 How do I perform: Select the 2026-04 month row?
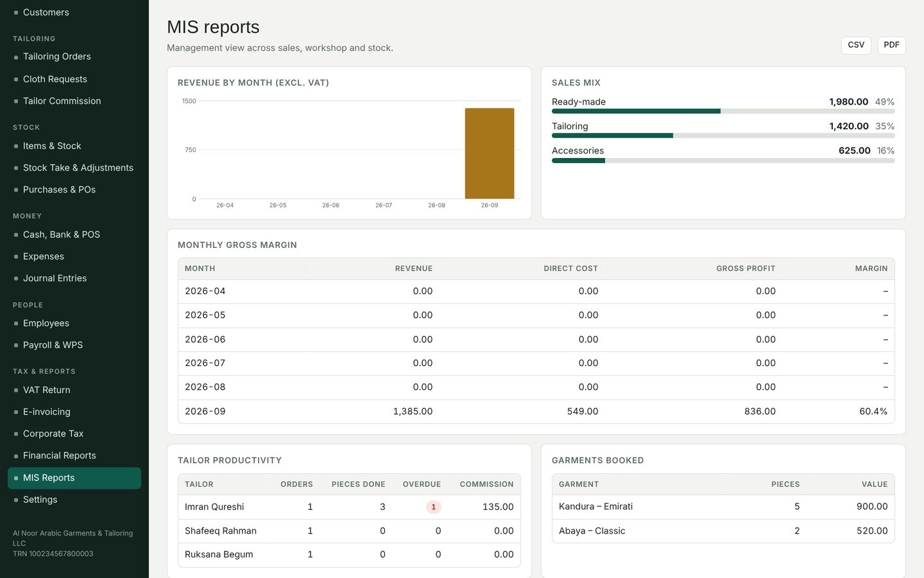coord(536,292)
